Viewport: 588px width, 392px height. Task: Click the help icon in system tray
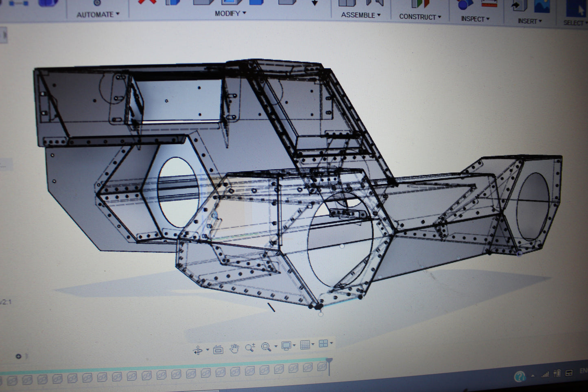point(520,377)
